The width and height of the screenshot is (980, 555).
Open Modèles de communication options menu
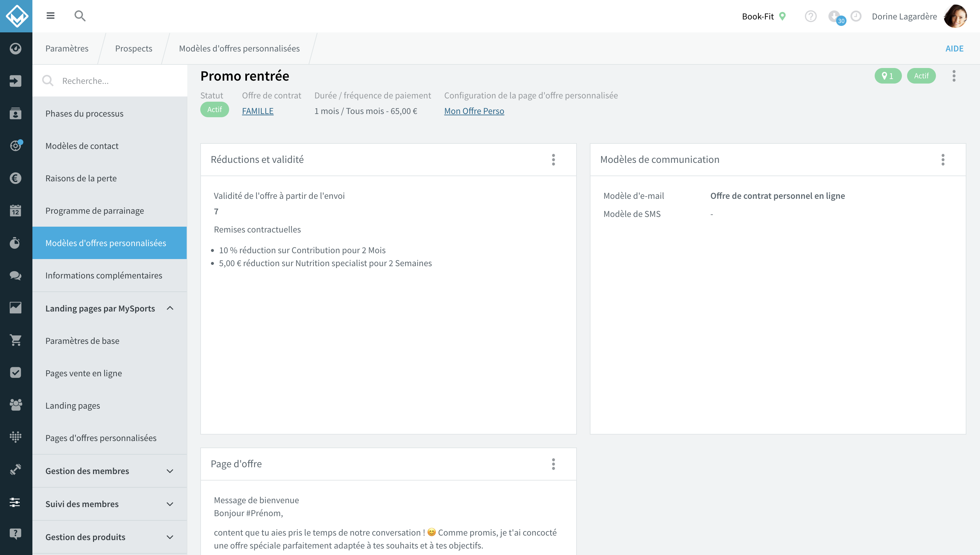click(x=943, y=160)
